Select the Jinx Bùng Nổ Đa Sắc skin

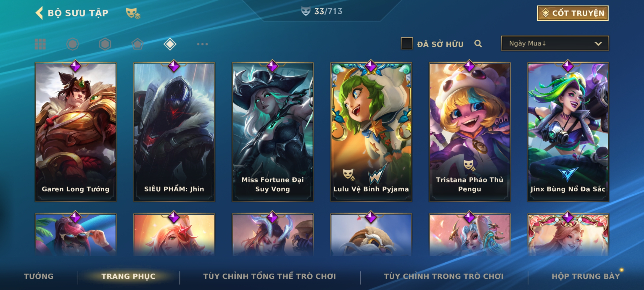tap(568, 132)
